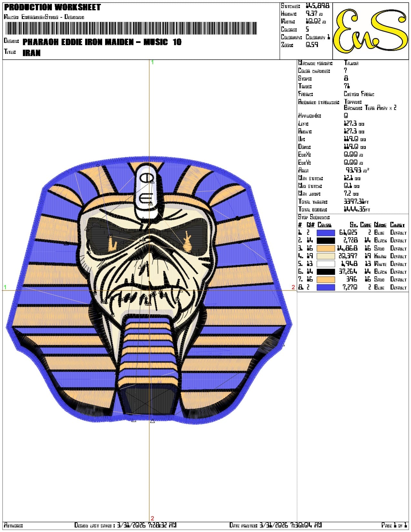Click the EndY: label
The image size is (411, 532).
304,163
